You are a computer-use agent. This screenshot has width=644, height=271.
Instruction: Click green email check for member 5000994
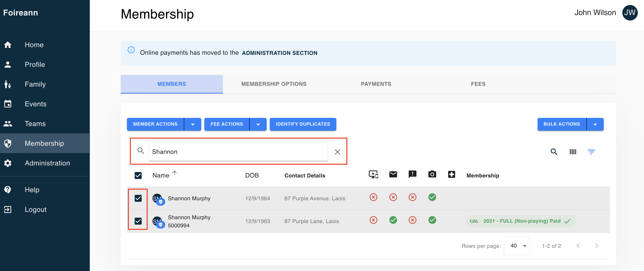pos(393,220)
